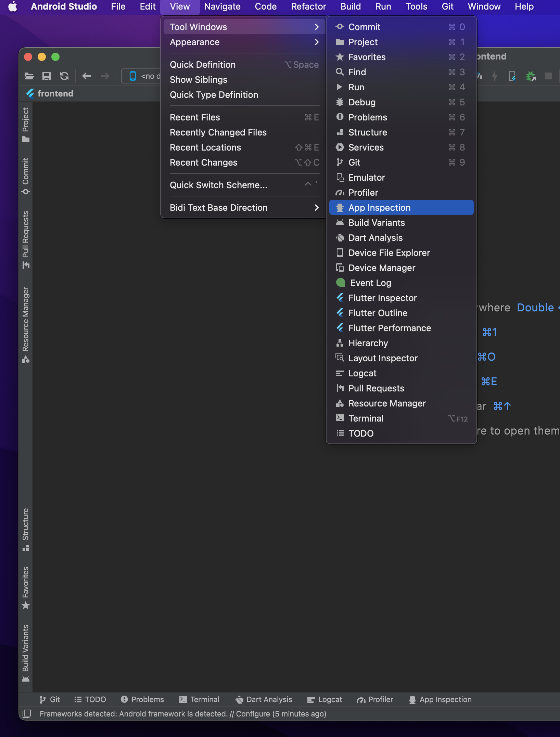
Task: Choose Quick Definition in View menu
Action: [x=244, y=65]
